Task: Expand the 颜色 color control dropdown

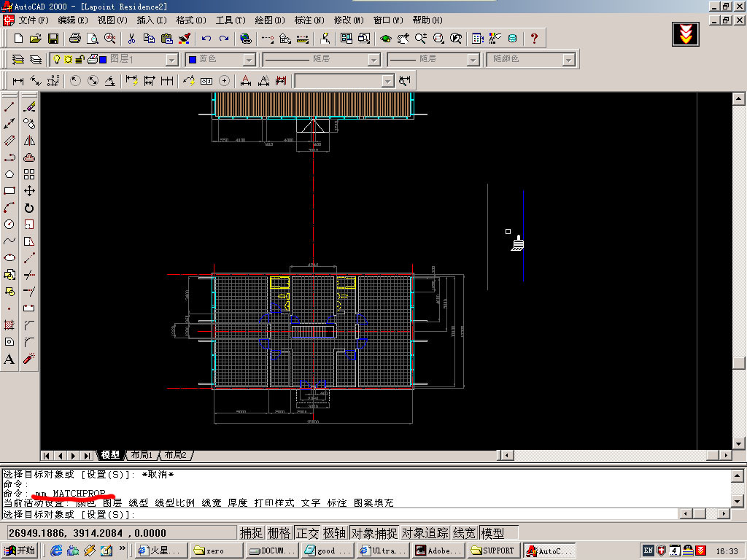Action: pyautogui.click(x=249, y=60)
